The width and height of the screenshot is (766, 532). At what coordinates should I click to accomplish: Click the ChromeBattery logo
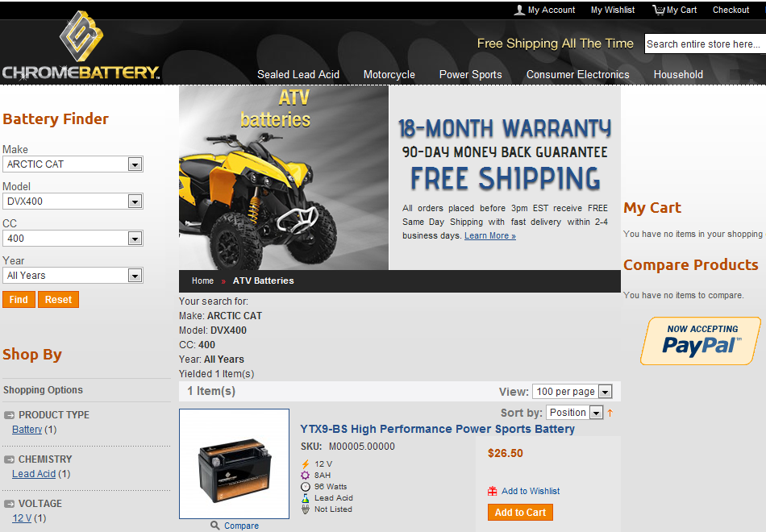(x=81, y=46)
